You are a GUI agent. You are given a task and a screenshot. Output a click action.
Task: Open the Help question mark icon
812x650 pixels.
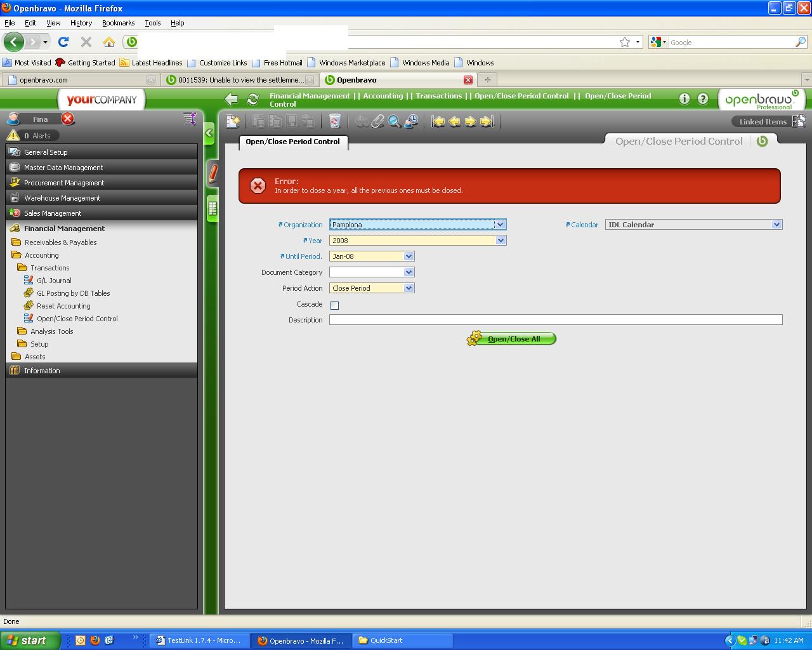(703, 98)
